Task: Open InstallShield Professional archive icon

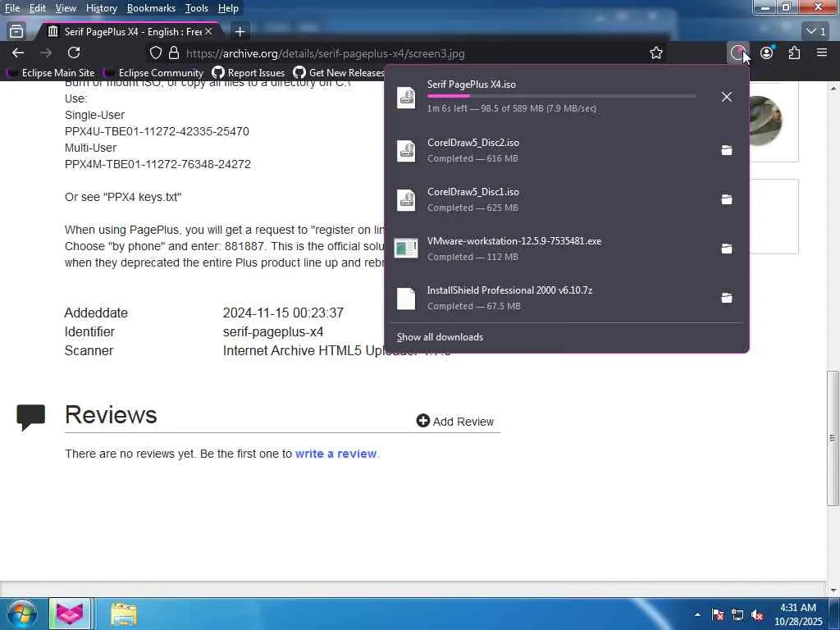Action: [406, 299]
